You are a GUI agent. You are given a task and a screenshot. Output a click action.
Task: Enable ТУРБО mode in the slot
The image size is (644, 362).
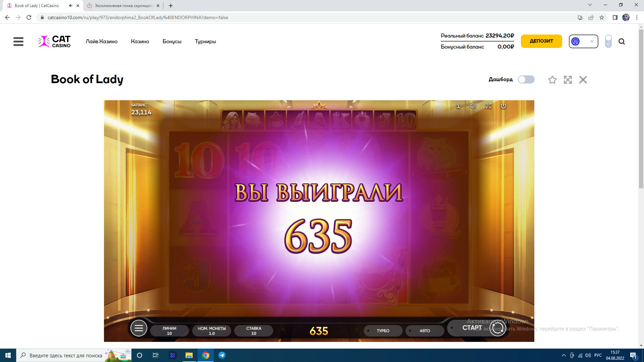[x=383, y=331]
